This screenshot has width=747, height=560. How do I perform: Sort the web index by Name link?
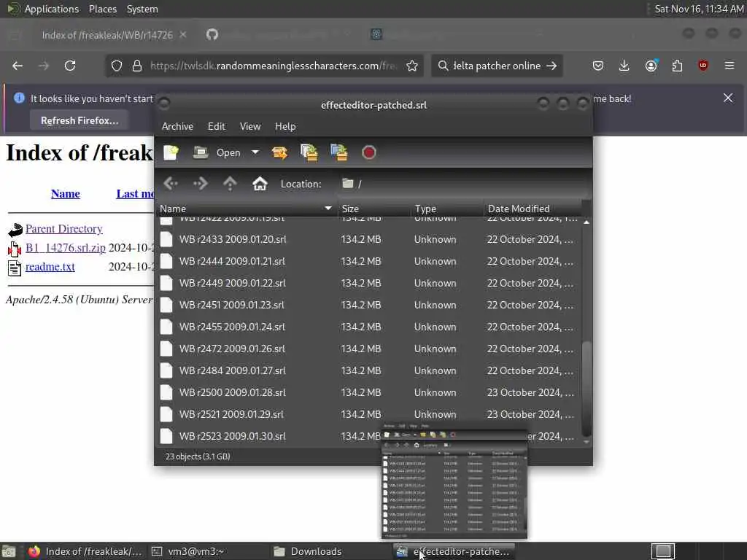pos(65,194)
